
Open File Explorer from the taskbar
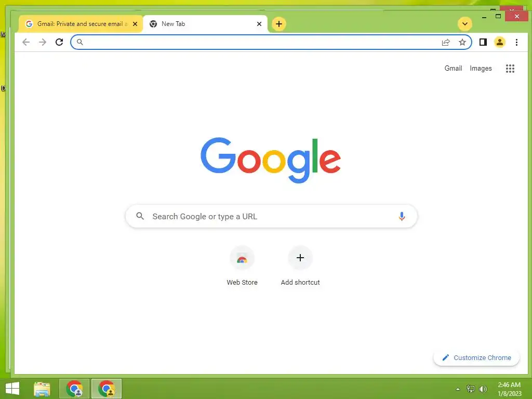tap(42, 389)
